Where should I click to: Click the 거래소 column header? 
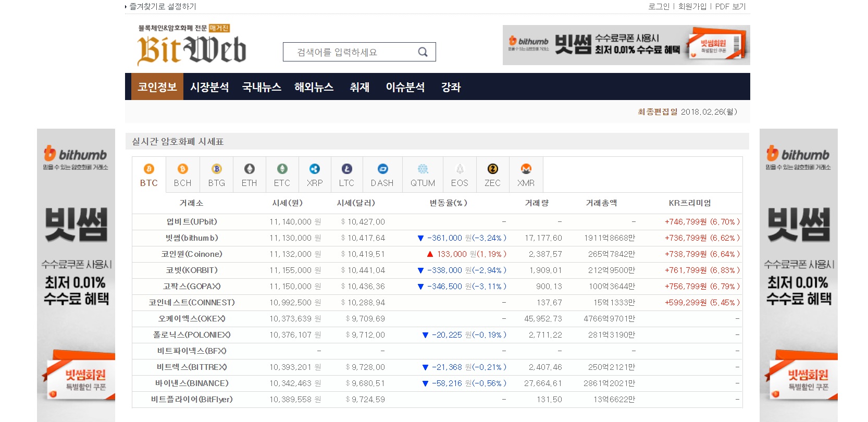point(192,203)
